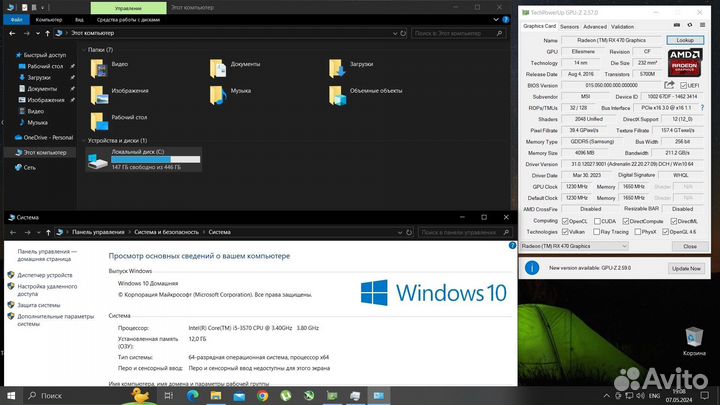Toggle the Ray Tracing checkbox
The width and height of the screenshot is (720, 405).
[x=596, y=232]
